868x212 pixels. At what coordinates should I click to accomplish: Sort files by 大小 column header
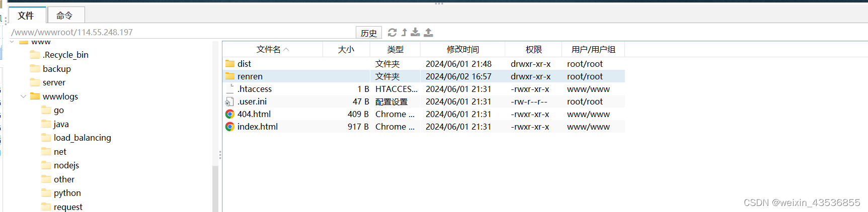[x=346, y=49]
